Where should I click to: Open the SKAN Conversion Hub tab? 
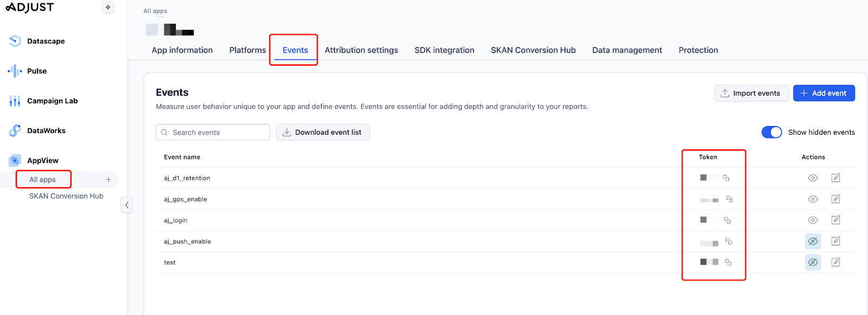533,50
